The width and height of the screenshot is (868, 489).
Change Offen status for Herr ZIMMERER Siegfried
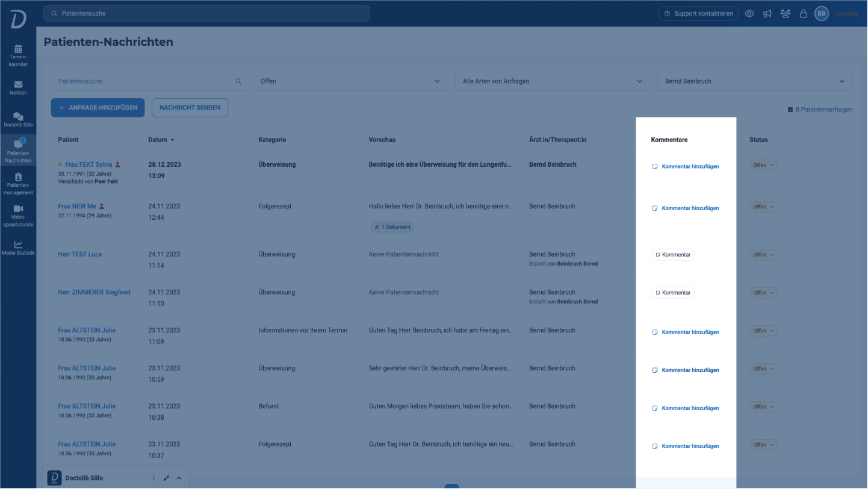(763, 293)
